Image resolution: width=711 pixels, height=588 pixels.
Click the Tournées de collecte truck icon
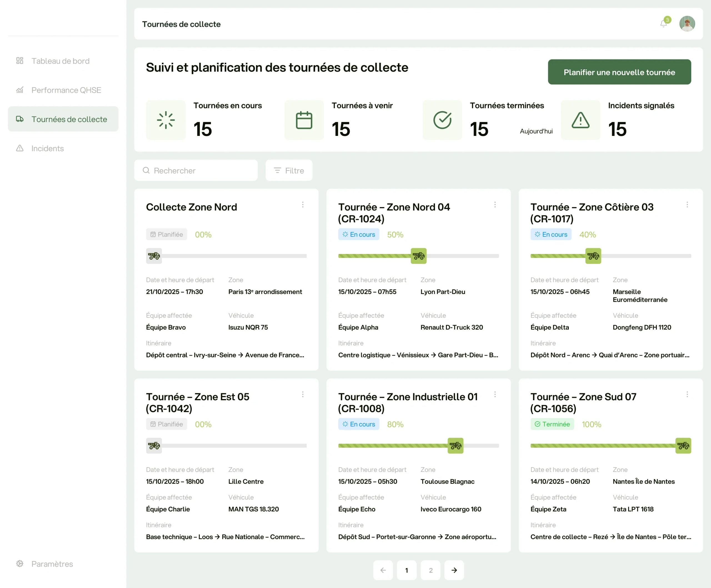point(20,119)
